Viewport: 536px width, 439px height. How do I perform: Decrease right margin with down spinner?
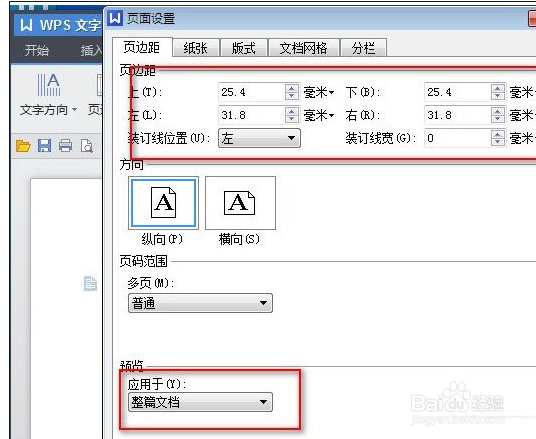pyautogui.click(x=498, y=119)
